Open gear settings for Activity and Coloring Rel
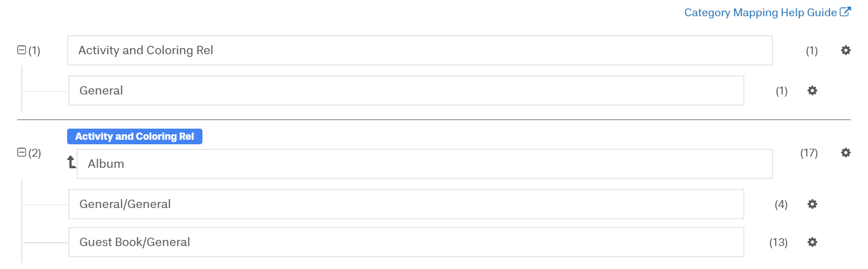Image resolution: width=868 pixels, height=269 pixels. 846,50
